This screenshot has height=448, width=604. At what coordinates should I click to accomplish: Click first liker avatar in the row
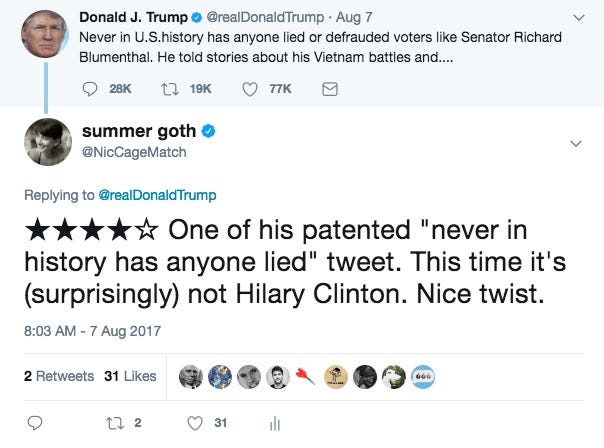pos(191,377)
